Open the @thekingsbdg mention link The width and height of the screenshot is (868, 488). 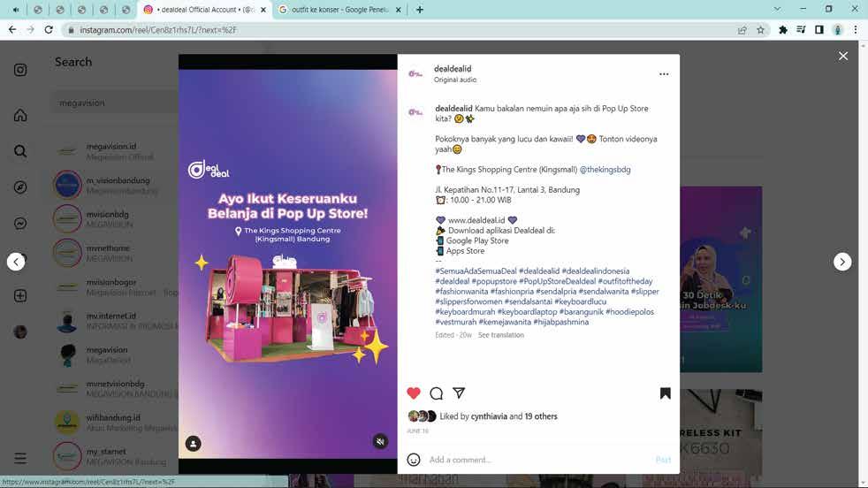[605, 170]
